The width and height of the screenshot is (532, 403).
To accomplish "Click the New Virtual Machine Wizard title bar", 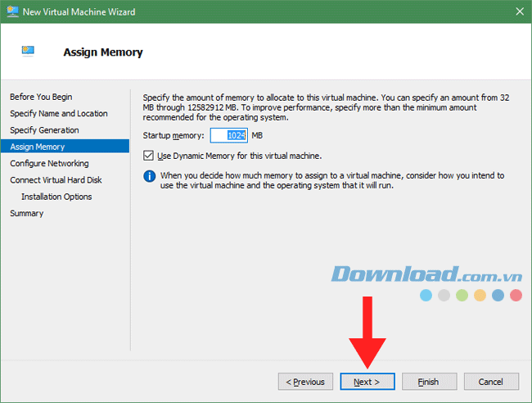I will (x=246, y=12).
